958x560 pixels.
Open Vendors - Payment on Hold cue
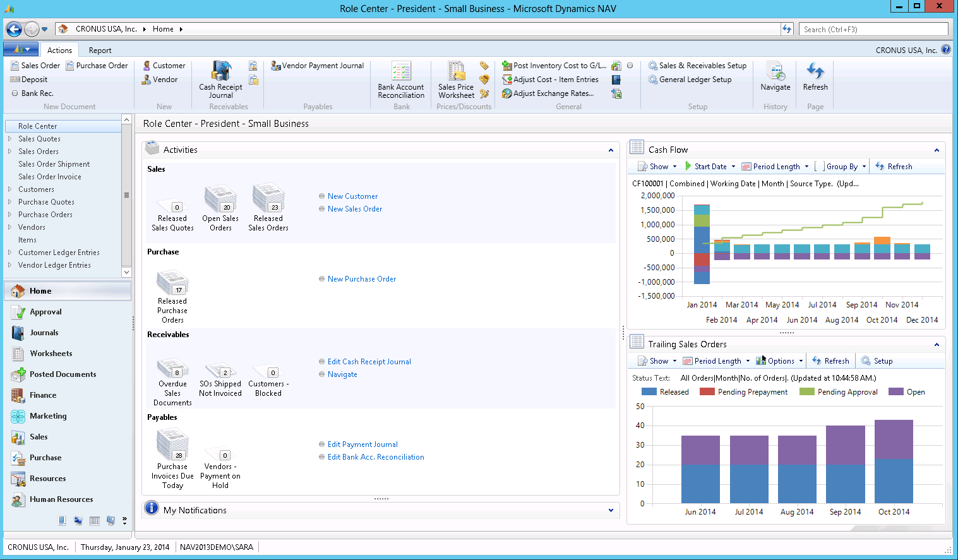tap(220, 468)
